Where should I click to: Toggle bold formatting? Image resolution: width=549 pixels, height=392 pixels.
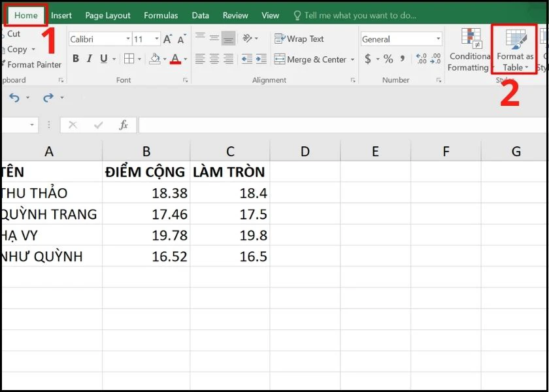coord(76,59)
